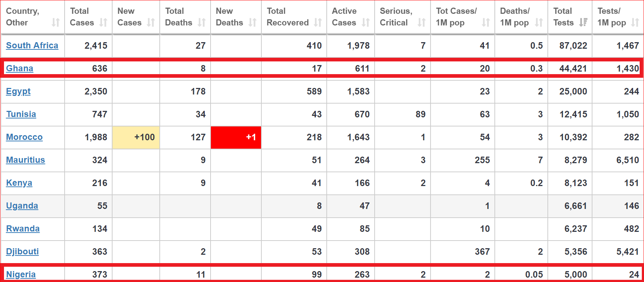Click Active Cases sort icon
The image size is (644, 282).
[x=366, y=23]
